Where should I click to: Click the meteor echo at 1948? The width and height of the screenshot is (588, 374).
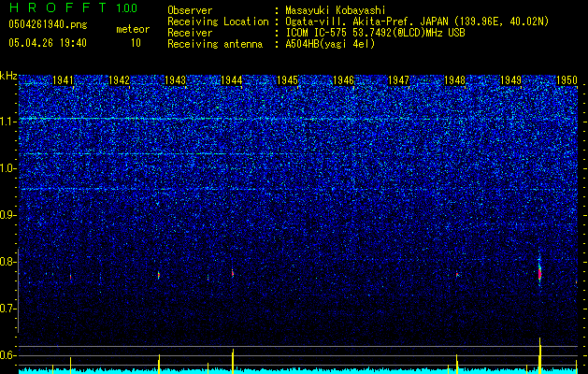[457, 275]
